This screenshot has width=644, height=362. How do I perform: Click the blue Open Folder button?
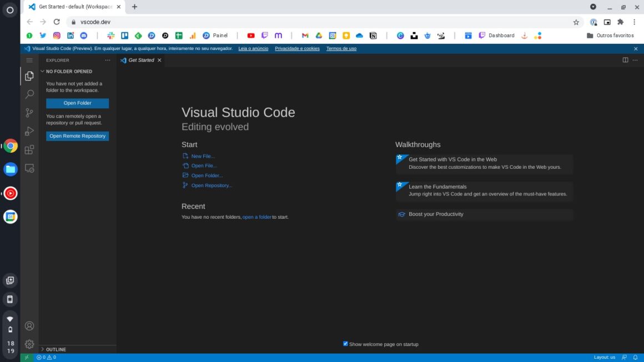point(77,103)
